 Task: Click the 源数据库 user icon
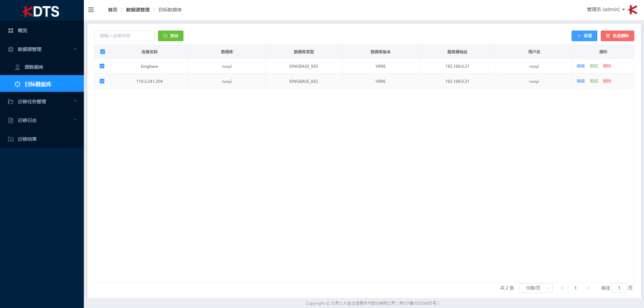(17, 67)
